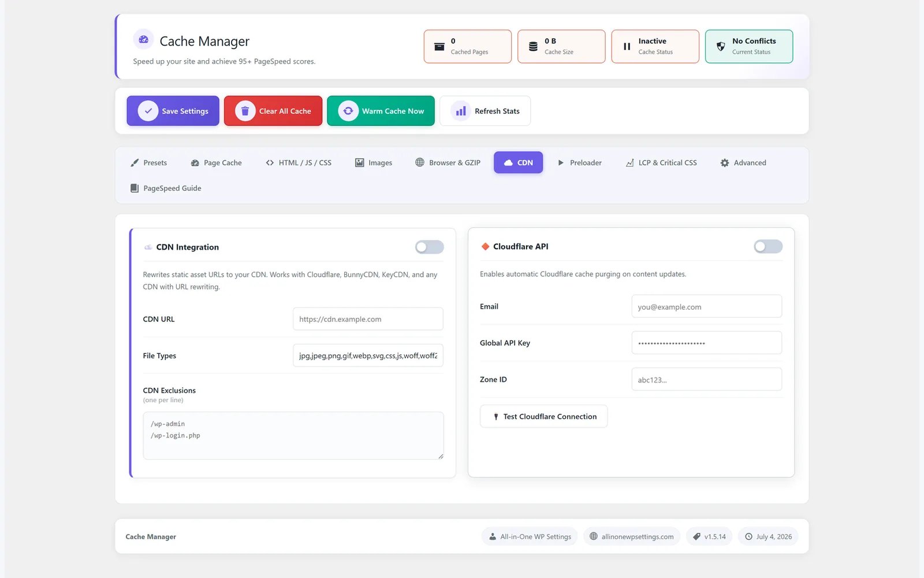Focus the Zone ID input

coord(707,380)
